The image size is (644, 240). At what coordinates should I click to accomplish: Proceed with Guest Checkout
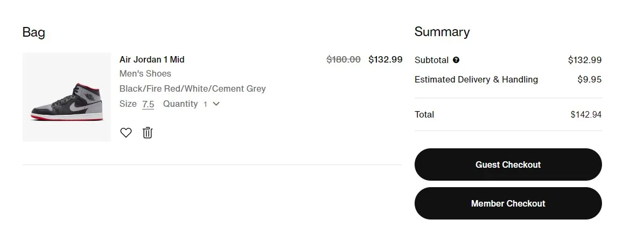tap(508, 164)
